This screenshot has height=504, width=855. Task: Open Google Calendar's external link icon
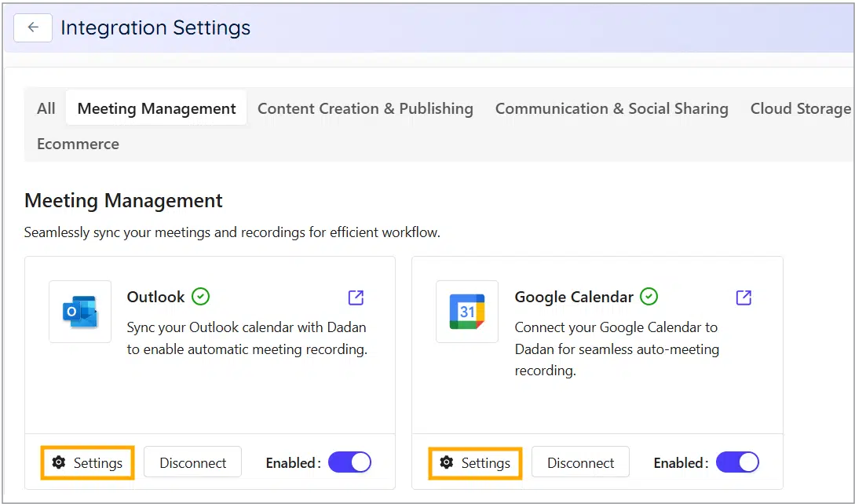pos(743,298)
